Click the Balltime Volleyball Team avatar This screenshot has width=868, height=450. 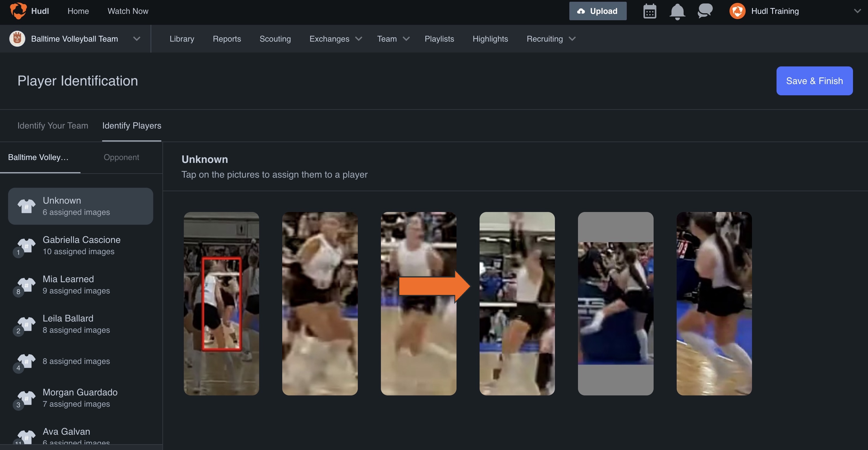(17, 39)
